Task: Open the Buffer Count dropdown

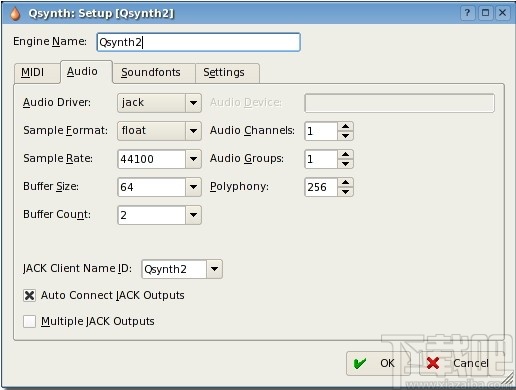Action: [193, 215]
